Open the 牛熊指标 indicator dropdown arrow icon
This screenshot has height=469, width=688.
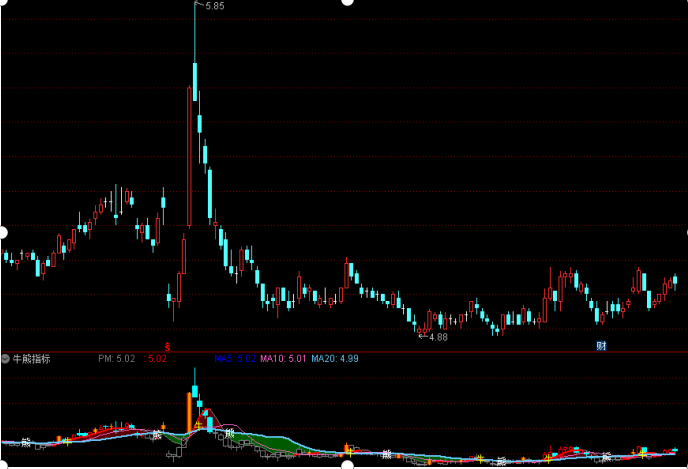pos(5,359)
